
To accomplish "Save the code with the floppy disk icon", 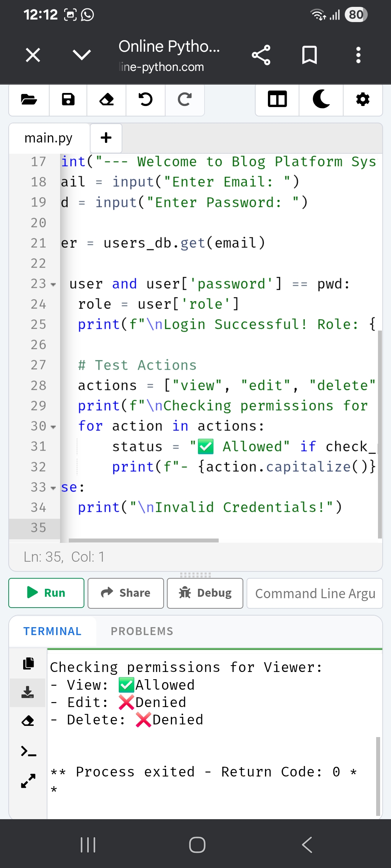I will tap(68, 99).
